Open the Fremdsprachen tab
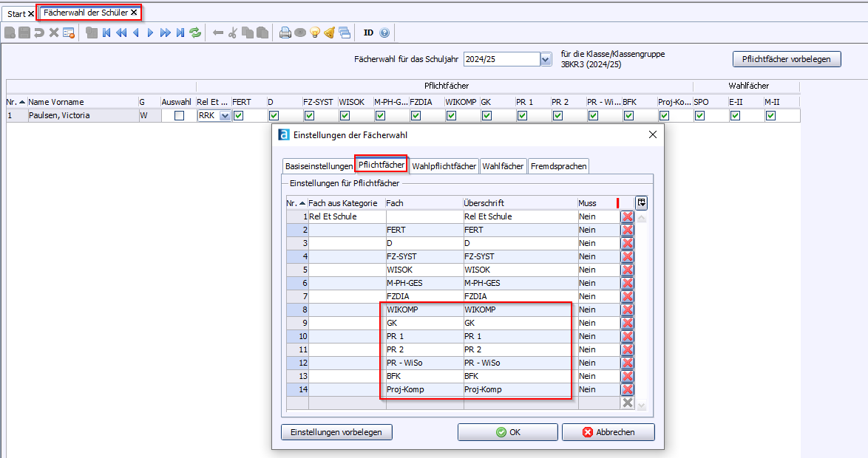Screen dimensions: 868x458 click(x=558, y=166)
